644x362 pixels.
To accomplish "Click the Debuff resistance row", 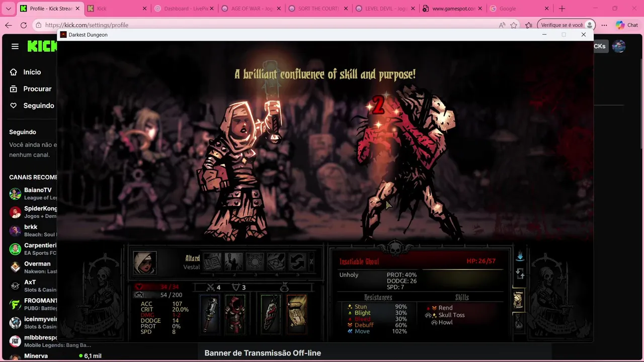I will tap(377, 325).
